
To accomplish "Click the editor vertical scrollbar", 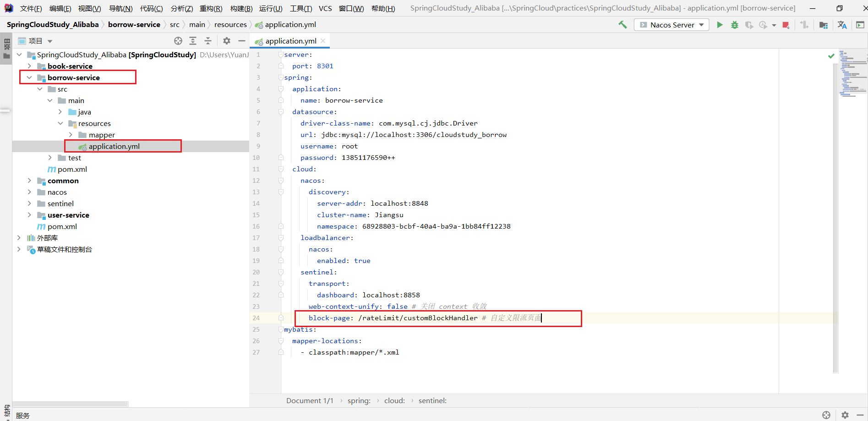I will 835,218.
